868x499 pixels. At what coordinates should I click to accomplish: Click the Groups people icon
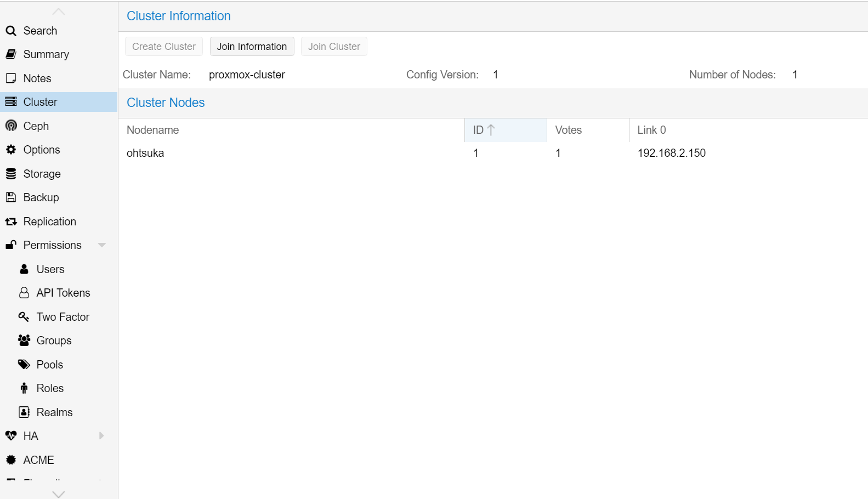[24, 341]
